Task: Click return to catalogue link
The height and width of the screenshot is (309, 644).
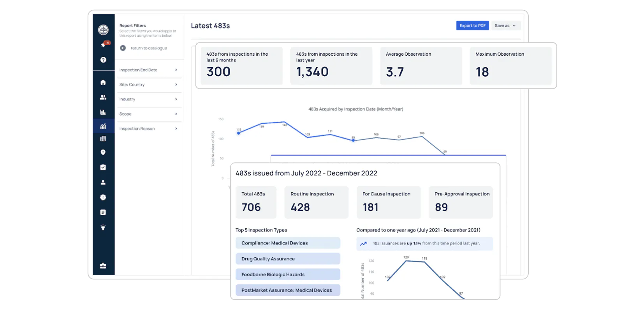Action: click(149, 48)
